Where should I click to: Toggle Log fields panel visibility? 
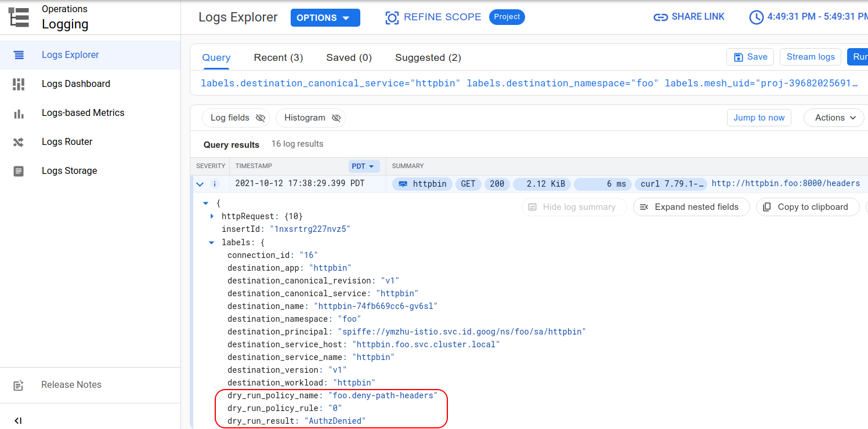point(236,118)
